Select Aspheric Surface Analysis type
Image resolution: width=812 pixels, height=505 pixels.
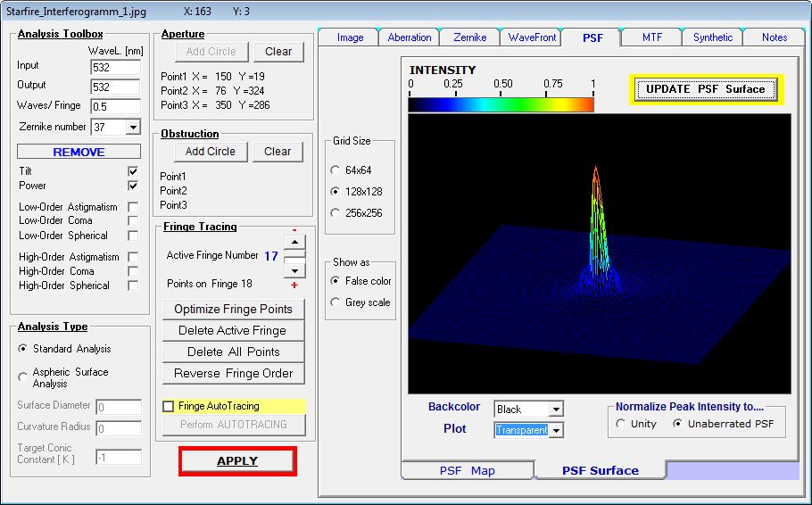[24, 377]
